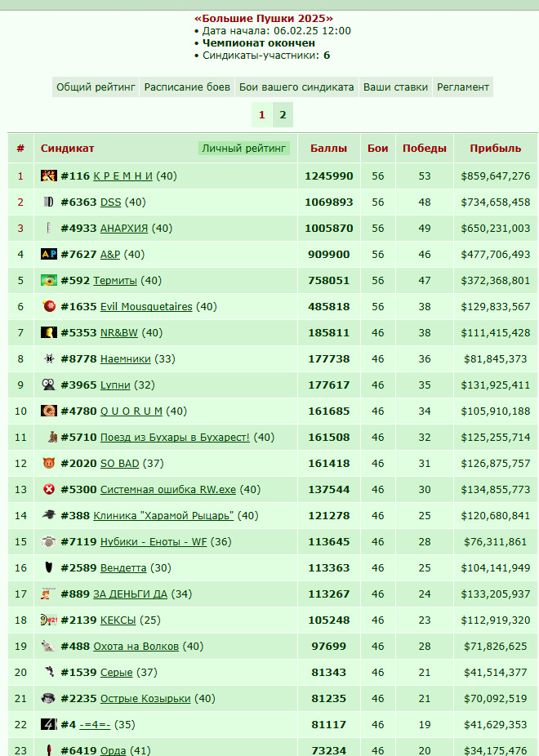The width and height of the screenshot is (539, 756).
Task: Click the -=4=- syndicate emblem icon
Action: tap(49, 724)
